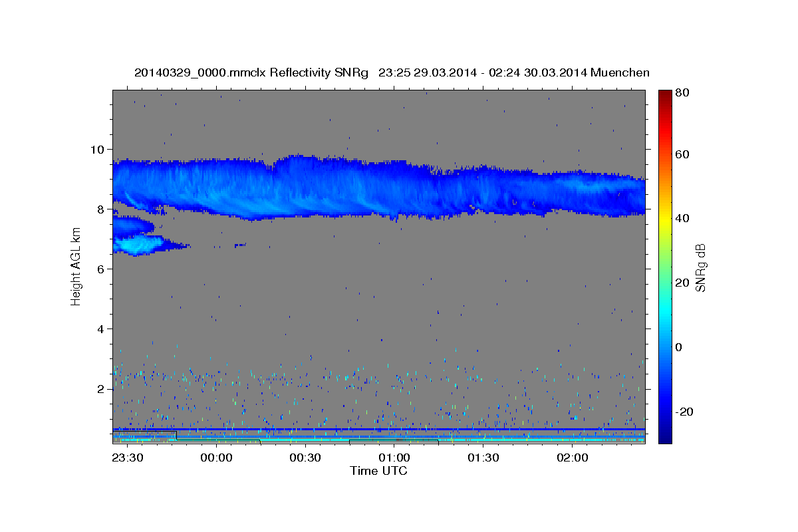Click the 'Time UTC' axis label

click(x=378, y=471)
